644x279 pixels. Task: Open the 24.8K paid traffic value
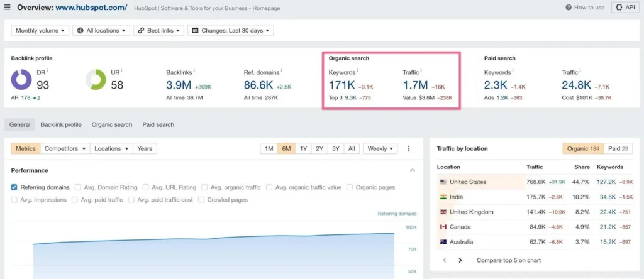(577, 85)
